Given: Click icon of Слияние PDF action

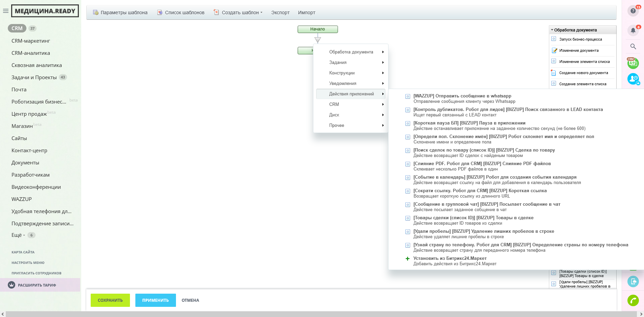Looking at the screenshot, I should coord(408,164).
